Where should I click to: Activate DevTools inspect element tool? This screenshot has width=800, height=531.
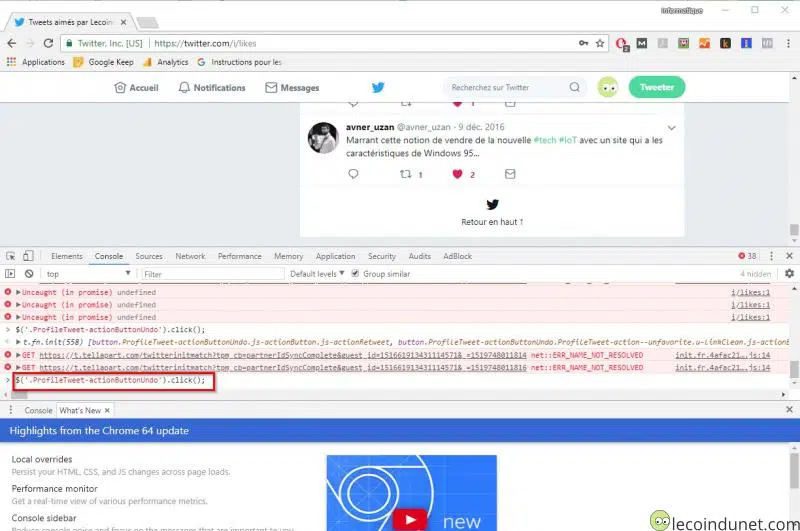[11, 256]
